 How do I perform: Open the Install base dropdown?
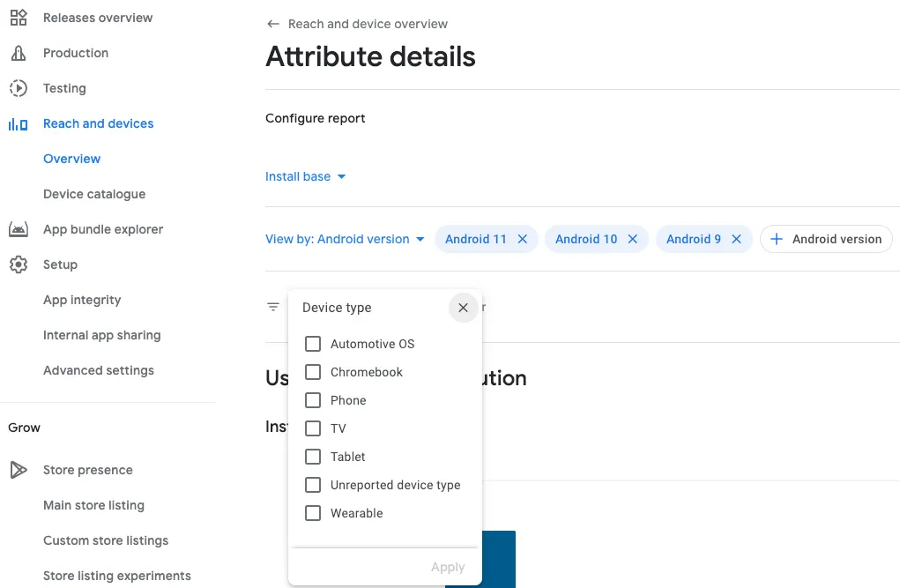(306, 176)
